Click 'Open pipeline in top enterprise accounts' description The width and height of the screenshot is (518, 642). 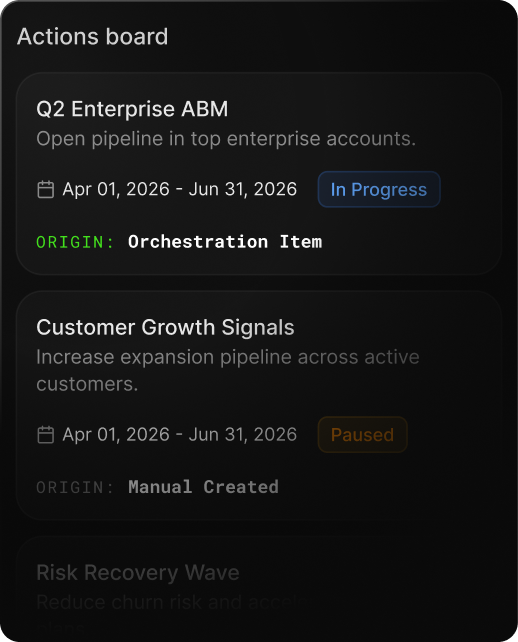(x=226, y=139)
